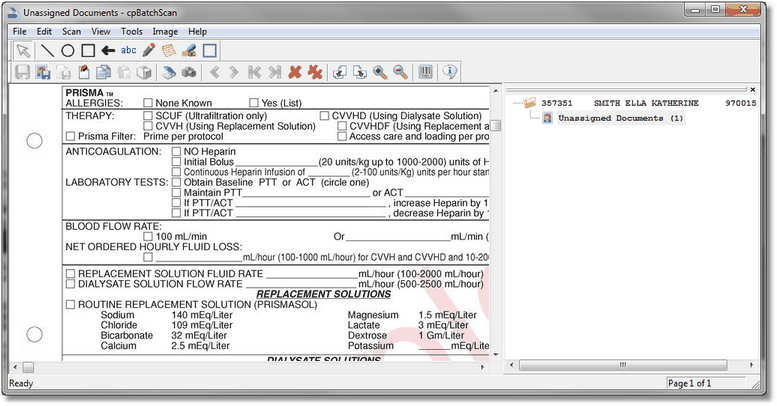Check the Continuous Heparin Infusion box
The image size is (777, 406).
(x=176, y=172)
